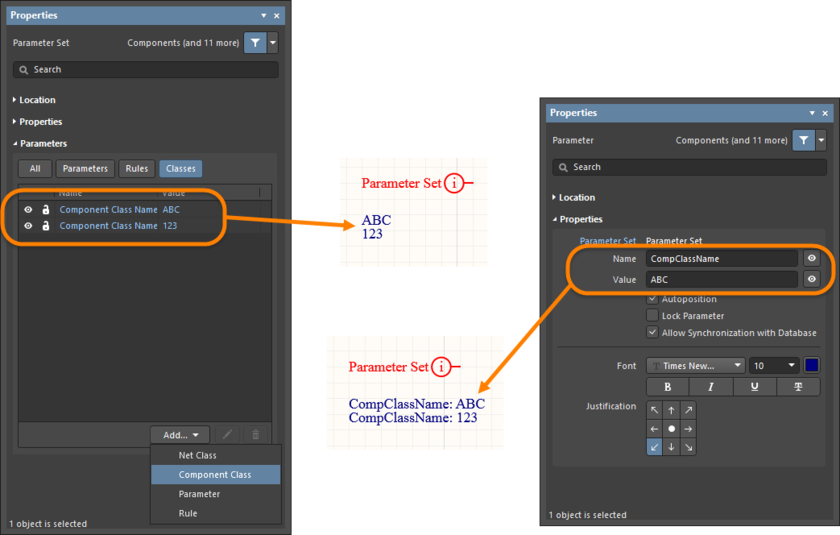The image size is (840, 535).
Task: Click the Add... button
Action: 180,435
